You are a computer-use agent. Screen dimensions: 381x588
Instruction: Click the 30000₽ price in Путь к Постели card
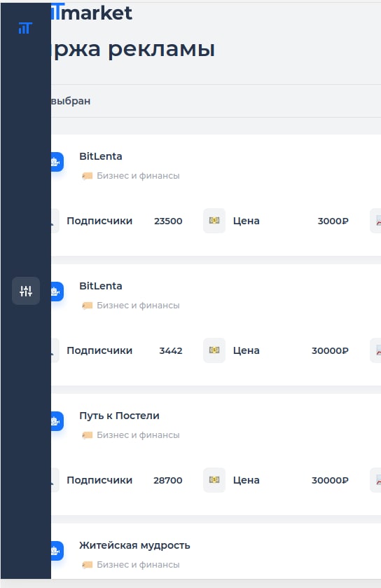pyautogui.click(x=330, y=480)
